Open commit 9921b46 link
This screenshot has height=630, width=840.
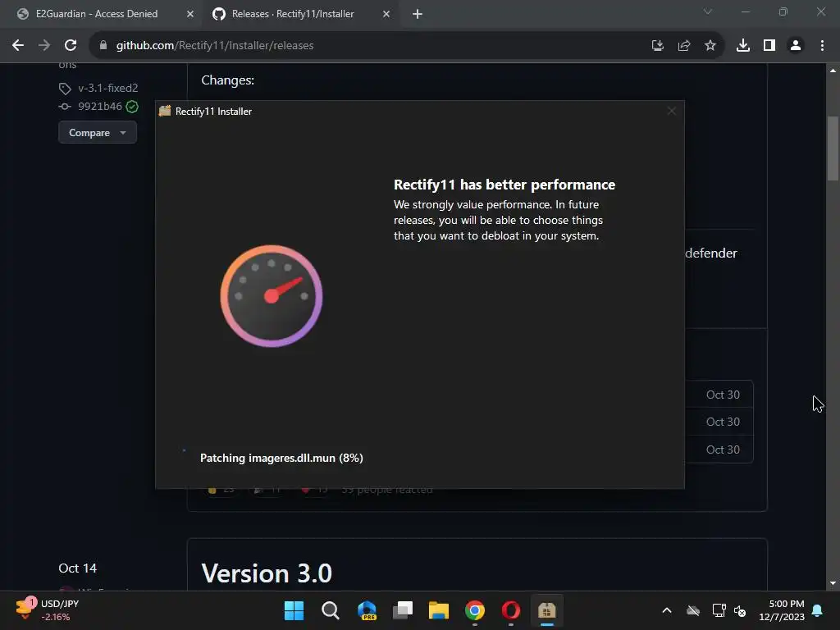tap(100, 106)
